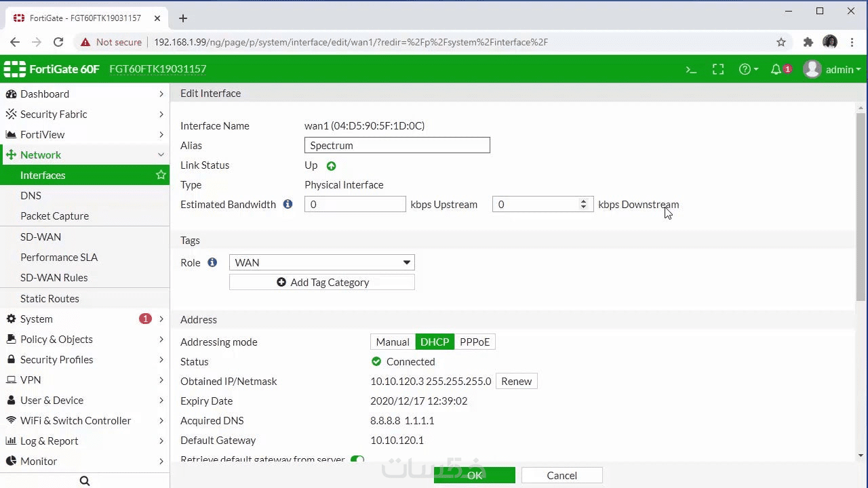Viewport: 868px width, 488px height.
Task: Expand the Security Fabric menu
Action: click(85, 114)
